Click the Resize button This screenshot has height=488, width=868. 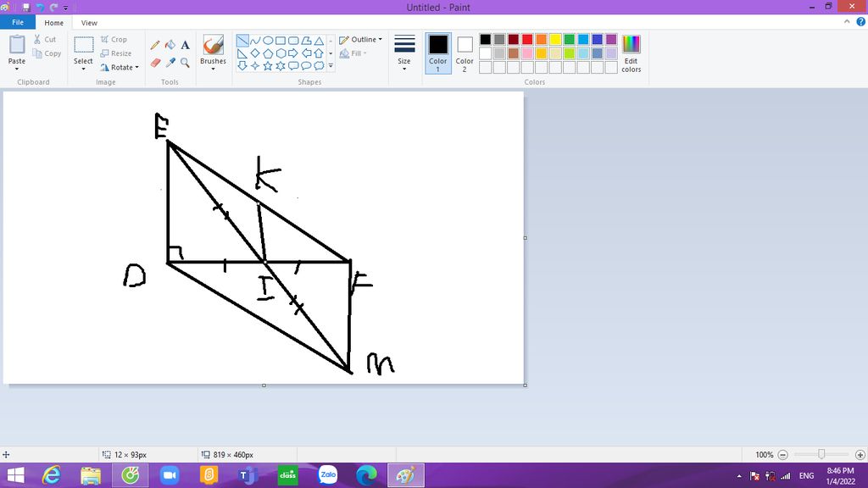116,53
